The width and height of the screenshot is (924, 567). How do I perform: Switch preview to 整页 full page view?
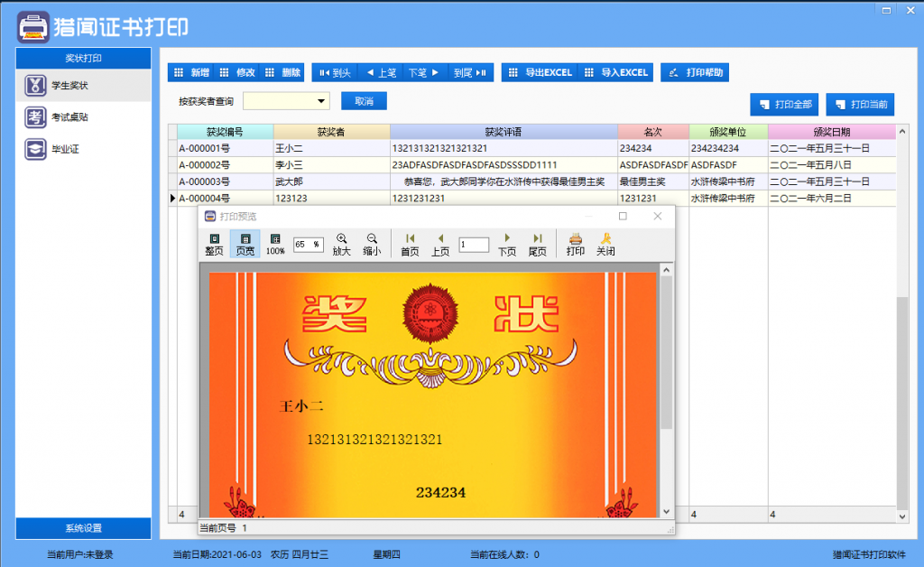[x=214, y=244]
